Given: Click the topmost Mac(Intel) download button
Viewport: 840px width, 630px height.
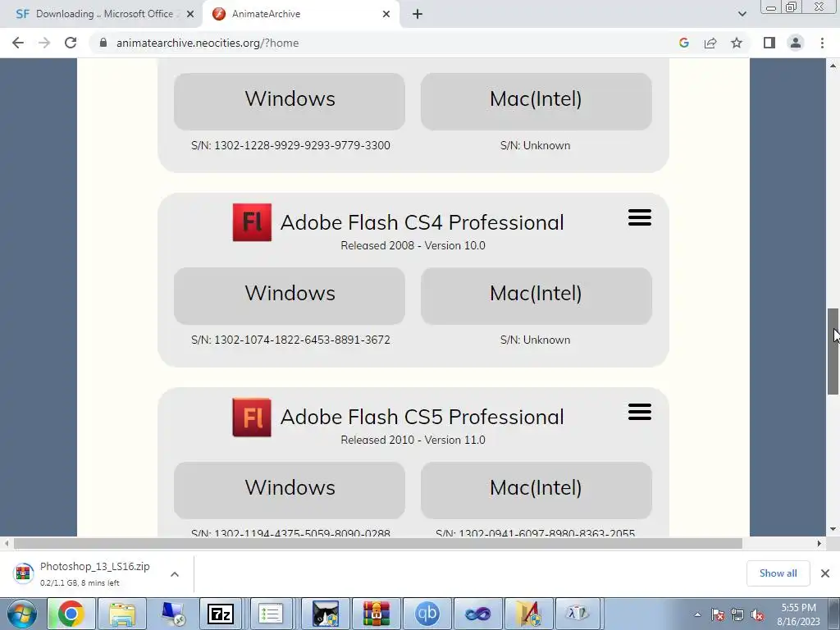Looking at the screenshot, I should click(536, 101).
